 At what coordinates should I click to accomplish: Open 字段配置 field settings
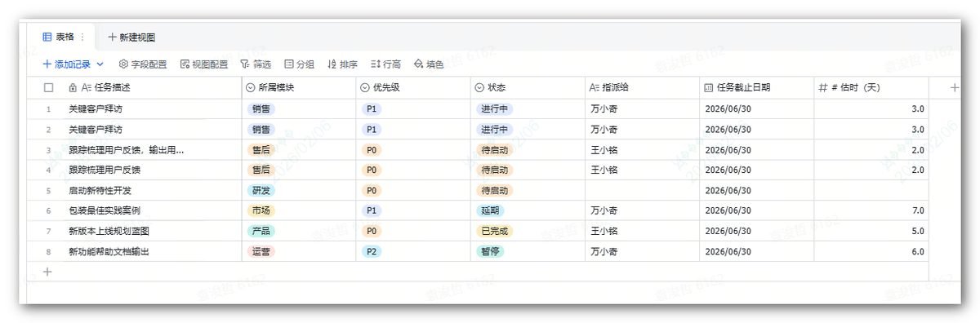[143, 64]
